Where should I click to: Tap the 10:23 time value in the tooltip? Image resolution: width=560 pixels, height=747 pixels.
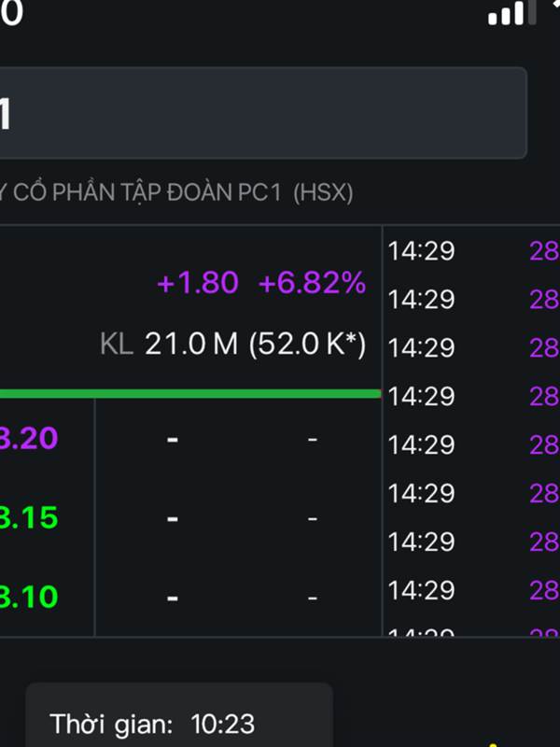click(222, 724)
